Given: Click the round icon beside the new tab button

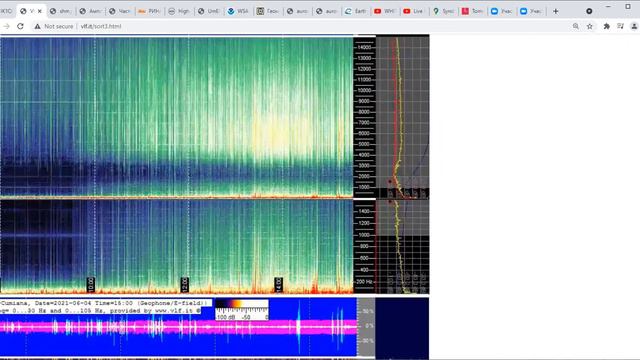Looking at the screenshot, I should point(589,11).
